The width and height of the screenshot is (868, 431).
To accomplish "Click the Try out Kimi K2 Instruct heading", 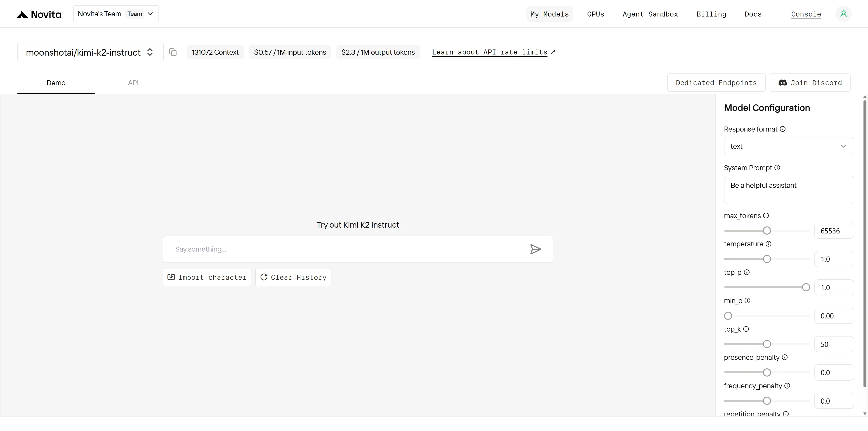I will click(358, 225).
